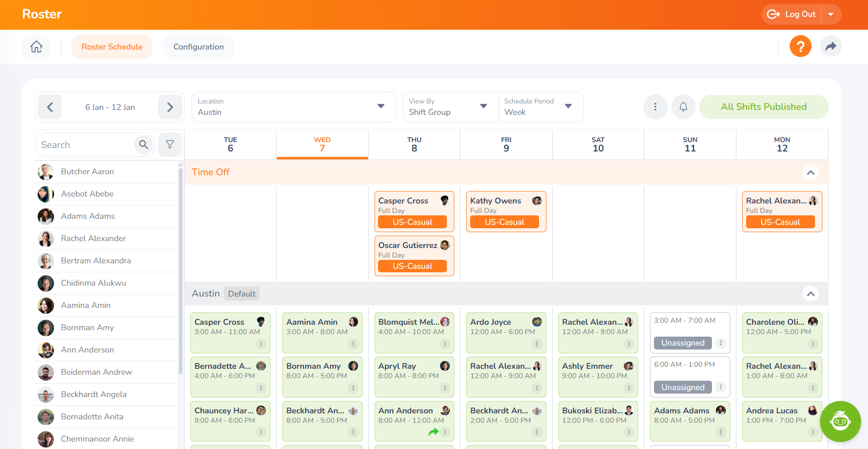This screenshot has height=449, width=868.
Task: Open the chatbot assistant icon
Action: pos(840,421)
